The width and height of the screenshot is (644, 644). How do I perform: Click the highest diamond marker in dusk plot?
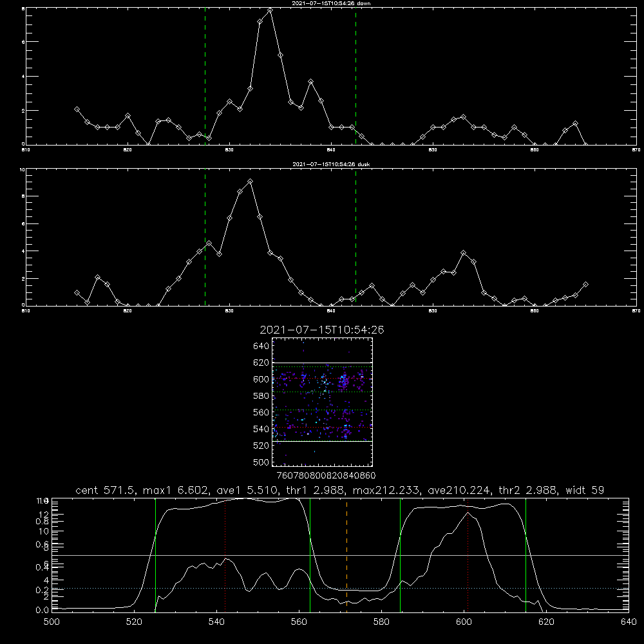pyautogui.click(x=250, y=181)
